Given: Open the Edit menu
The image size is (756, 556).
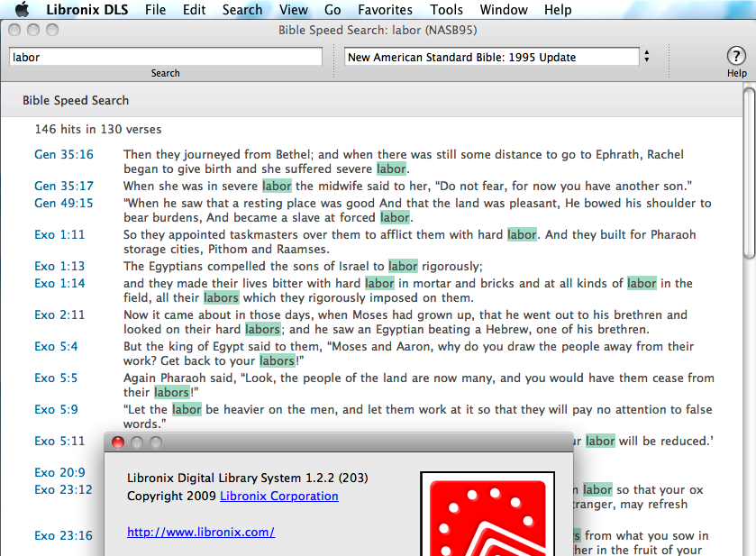Looking at the screenshot, I should (194, 10).
